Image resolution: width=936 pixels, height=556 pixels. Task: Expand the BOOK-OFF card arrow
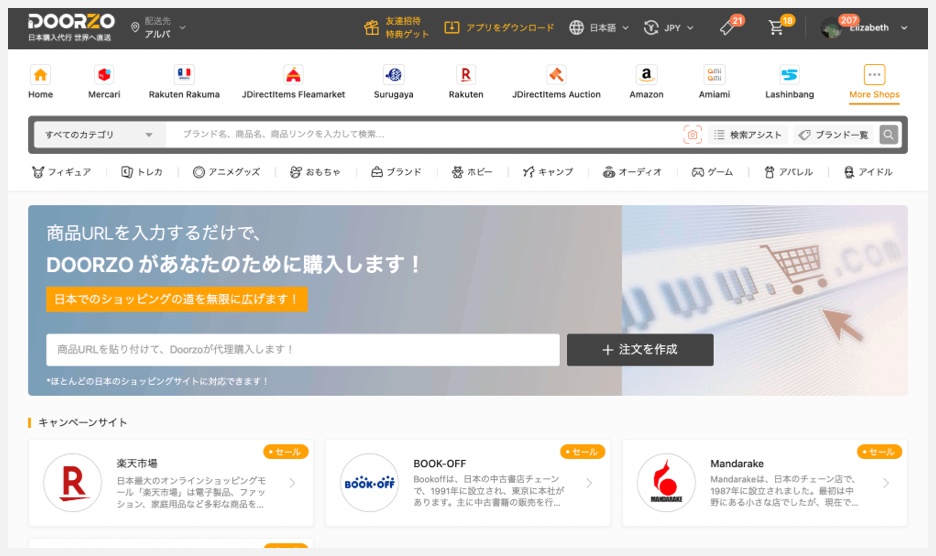pyautogui.click(x=589, y=483)
